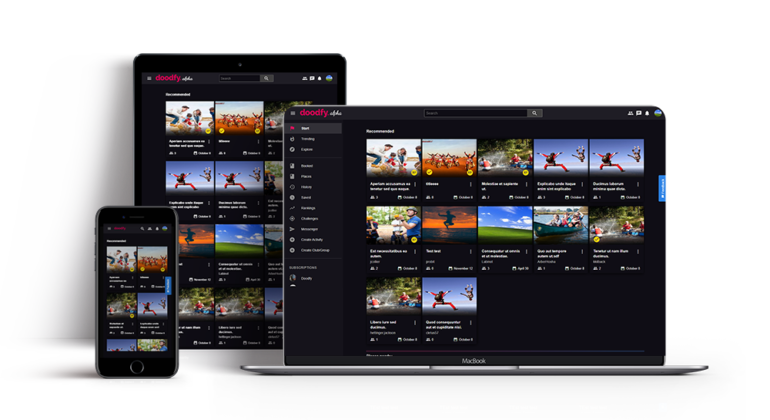Open the chat icon on laptop top bar
Viewport: 770px width, 420px height.
pos(640,113)
